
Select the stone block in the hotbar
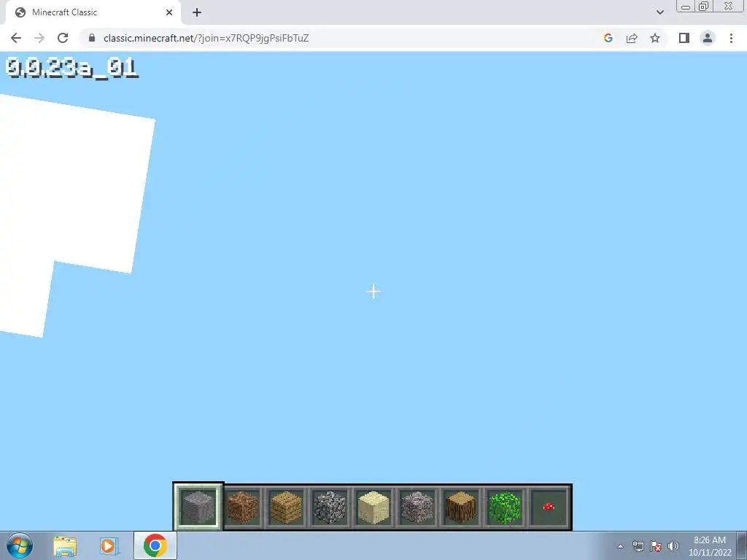(198, 507)
